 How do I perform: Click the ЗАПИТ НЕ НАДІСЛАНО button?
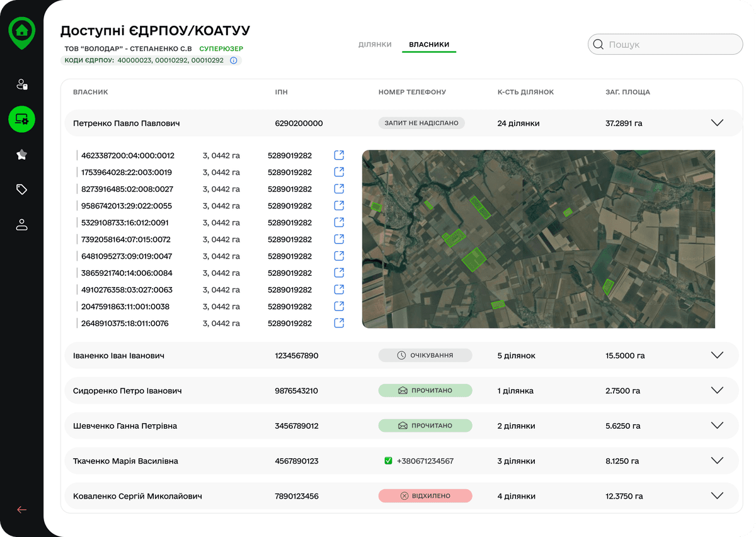(x=421, y=123)
